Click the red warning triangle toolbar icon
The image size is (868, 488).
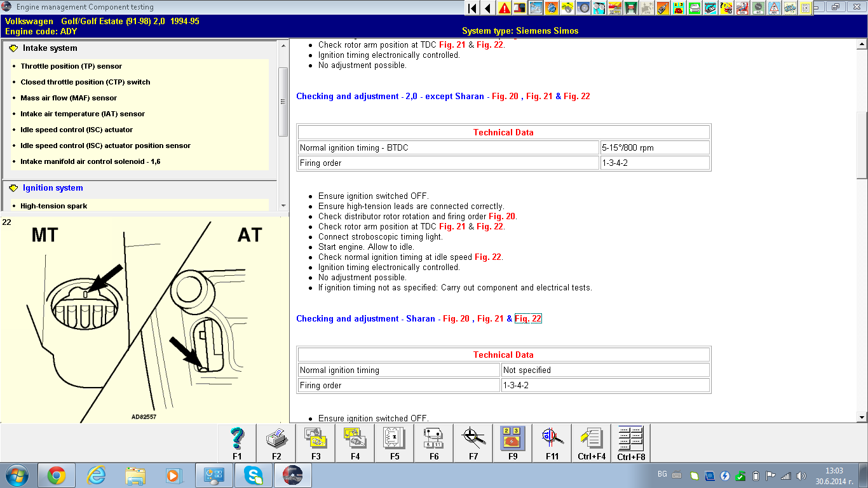[x=505, y=8]
